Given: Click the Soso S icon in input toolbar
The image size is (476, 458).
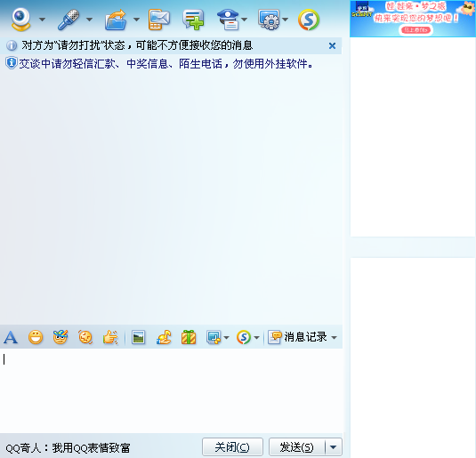Looking at the screenshot, I should tap(244, 337).
